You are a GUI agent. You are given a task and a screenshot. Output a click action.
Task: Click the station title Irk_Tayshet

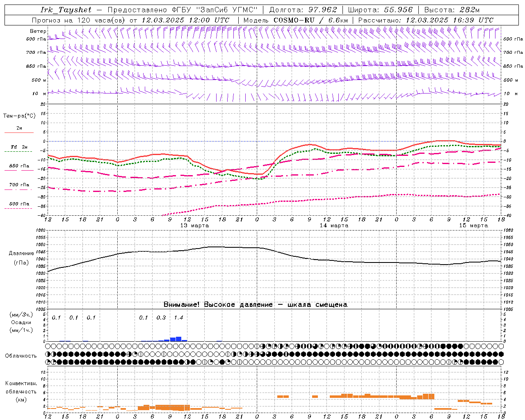click(66, 10)
